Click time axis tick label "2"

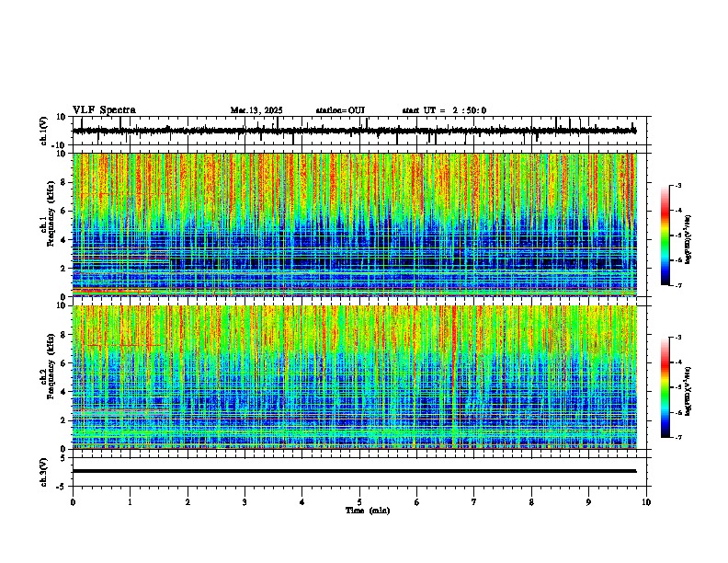point(188,502)
